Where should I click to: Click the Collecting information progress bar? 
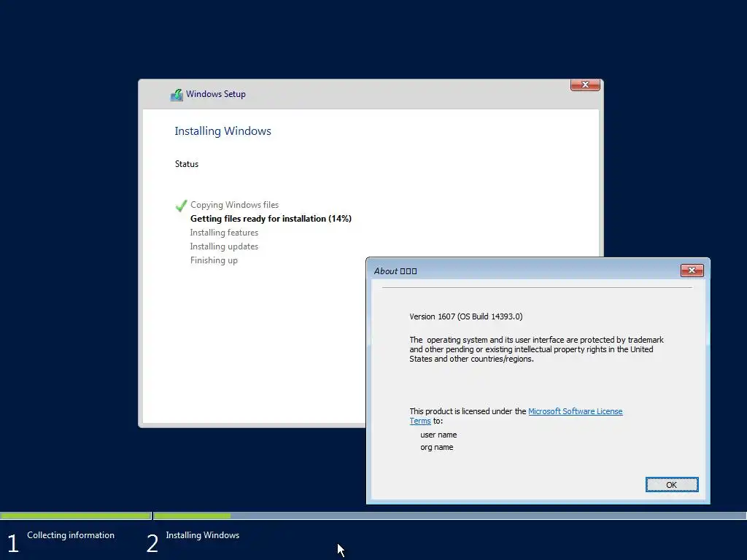coord(76,516)
